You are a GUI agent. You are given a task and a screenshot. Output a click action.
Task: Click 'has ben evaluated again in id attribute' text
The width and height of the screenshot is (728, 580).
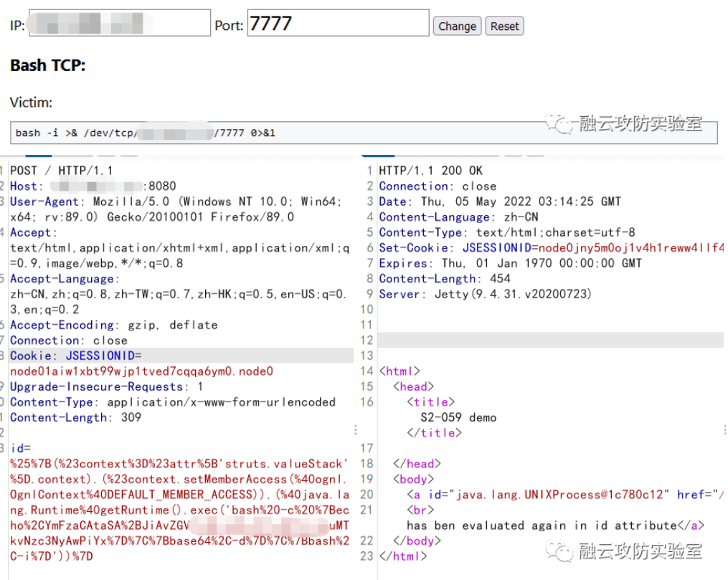542,526
